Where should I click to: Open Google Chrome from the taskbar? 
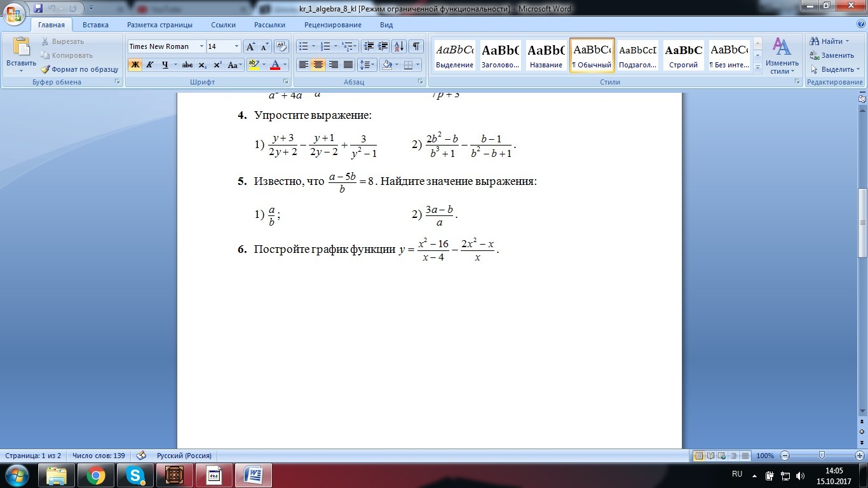pos(97,475)
